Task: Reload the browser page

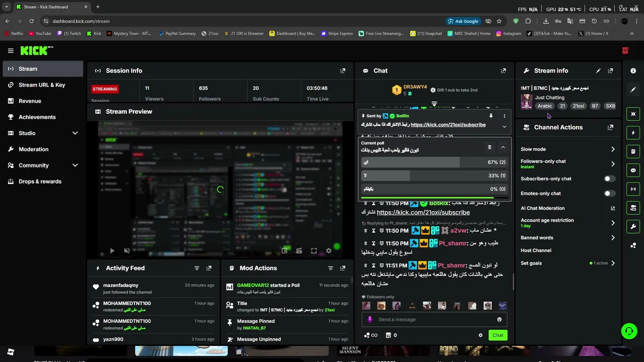Action: point(31,21)
